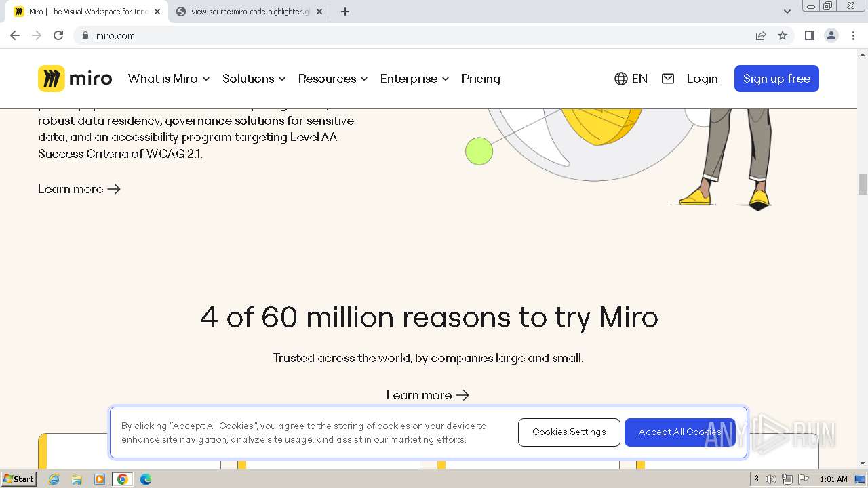The width and height of the screenshot is (868, 488).
Task: Show hidden tray icons arrow
Action: (756, 479)
